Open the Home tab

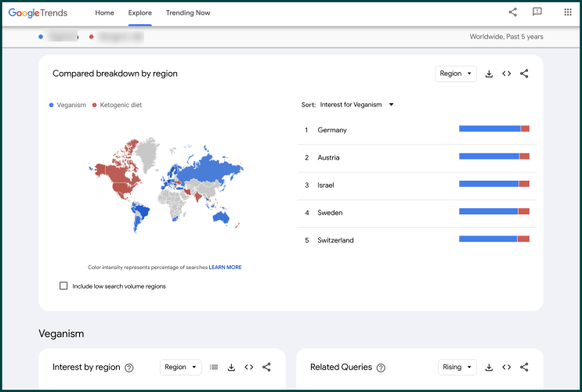coord(104,13)
